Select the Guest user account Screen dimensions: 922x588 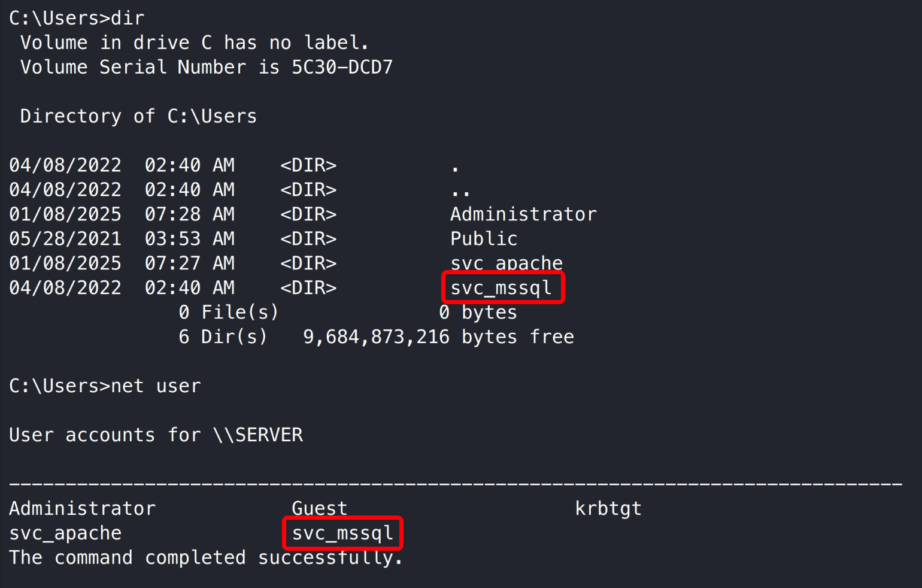(x=319, y=509)
